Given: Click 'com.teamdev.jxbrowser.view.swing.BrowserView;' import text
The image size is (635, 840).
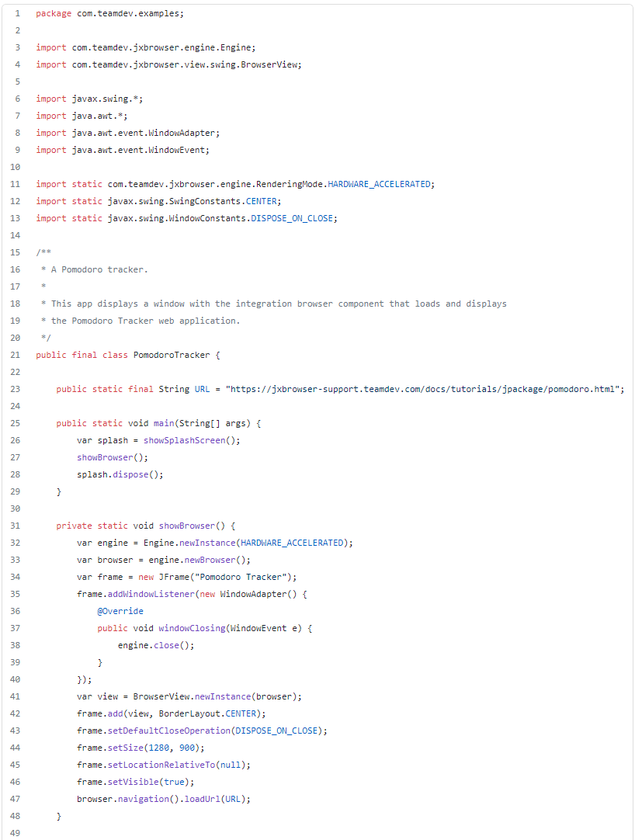Looking at the screenshot, I should click(187, 64).
